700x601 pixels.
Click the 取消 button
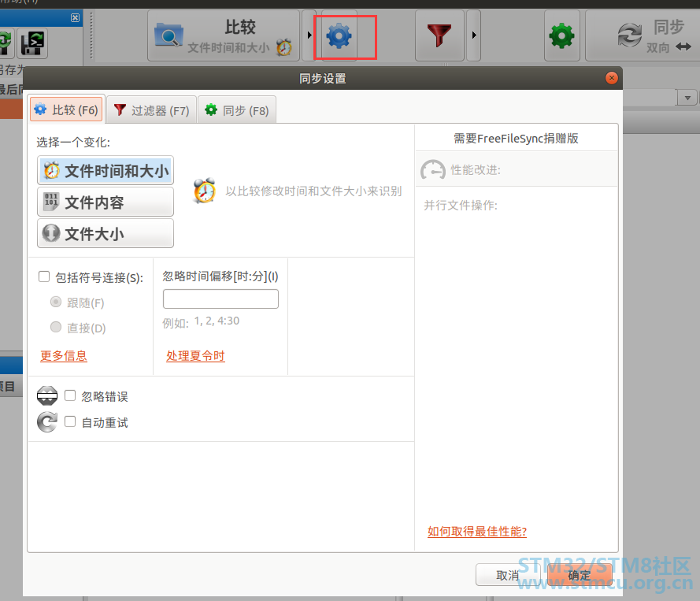point(508,575)
